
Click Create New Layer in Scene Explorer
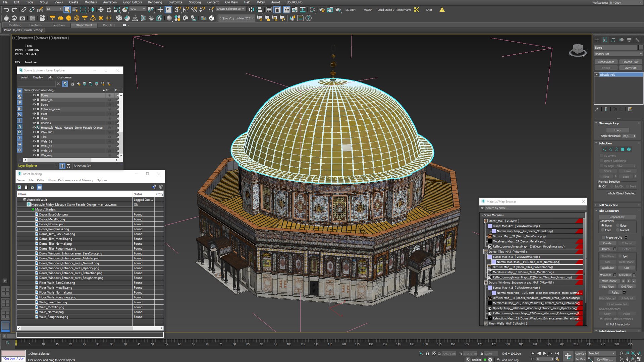click(x=78, y=84)
